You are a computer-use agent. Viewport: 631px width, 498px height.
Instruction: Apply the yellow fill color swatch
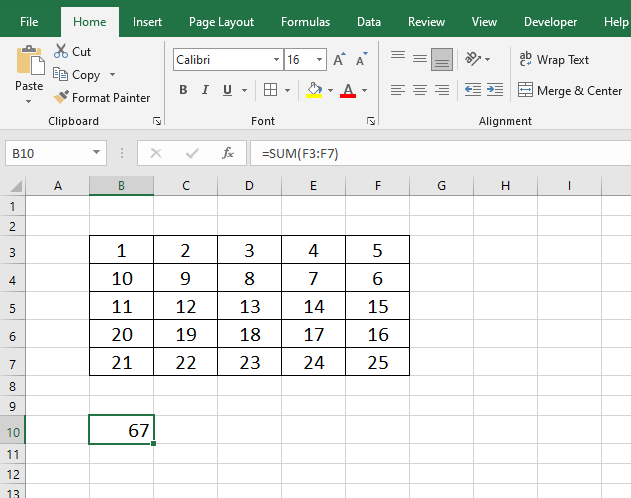(x=314, y=90)
